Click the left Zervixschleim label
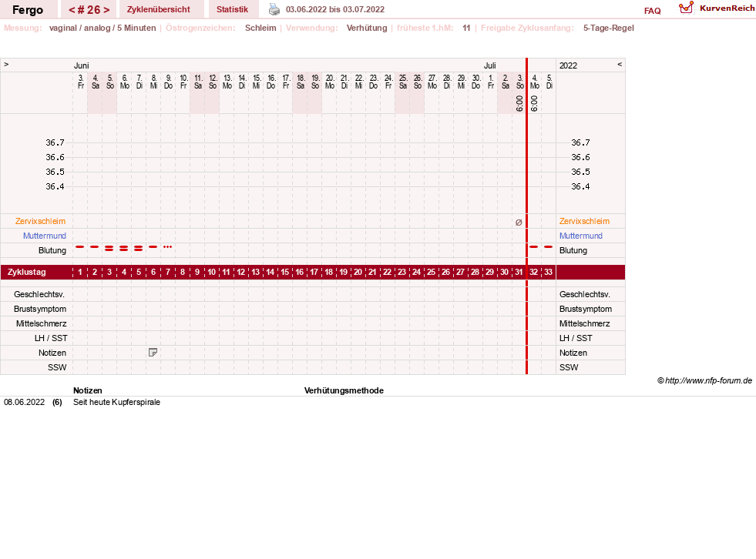 (x=41, y=221)
